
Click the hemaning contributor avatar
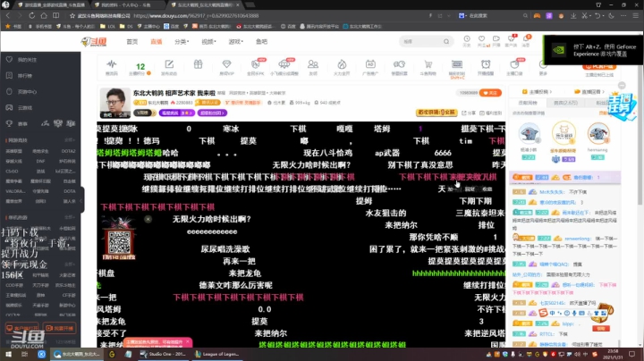tap(597, 134)
